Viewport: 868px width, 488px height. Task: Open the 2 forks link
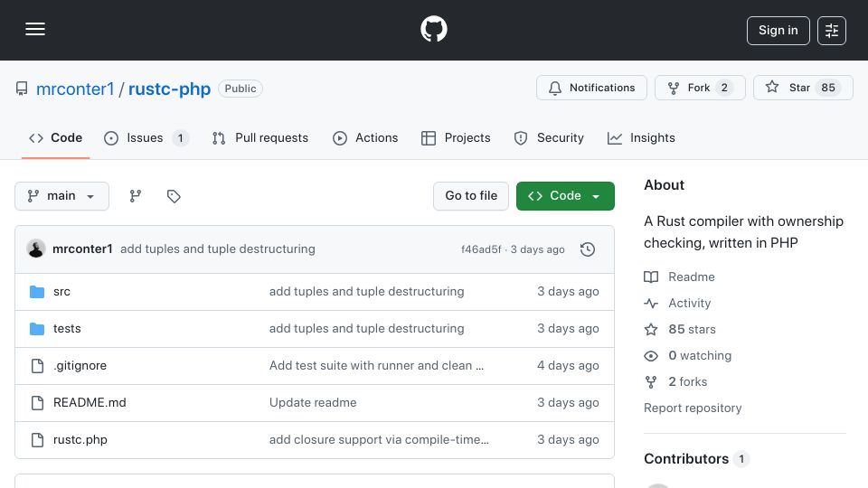[x=687, y=381]
